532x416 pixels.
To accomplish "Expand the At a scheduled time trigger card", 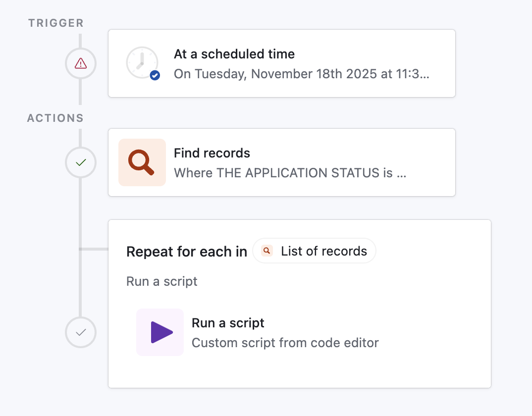I will pos(281,63).
